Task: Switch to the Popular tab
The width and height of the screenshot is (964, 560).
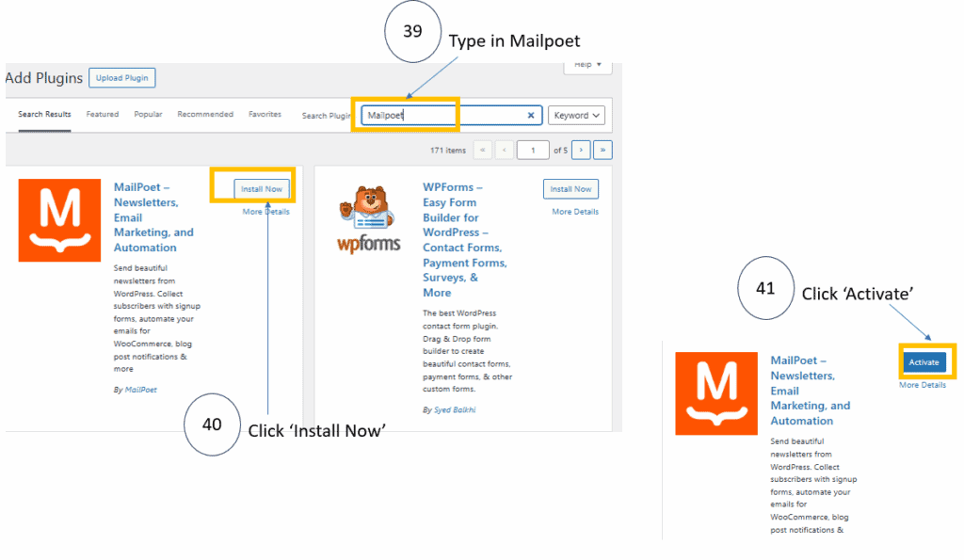Action: click(148, 115)
